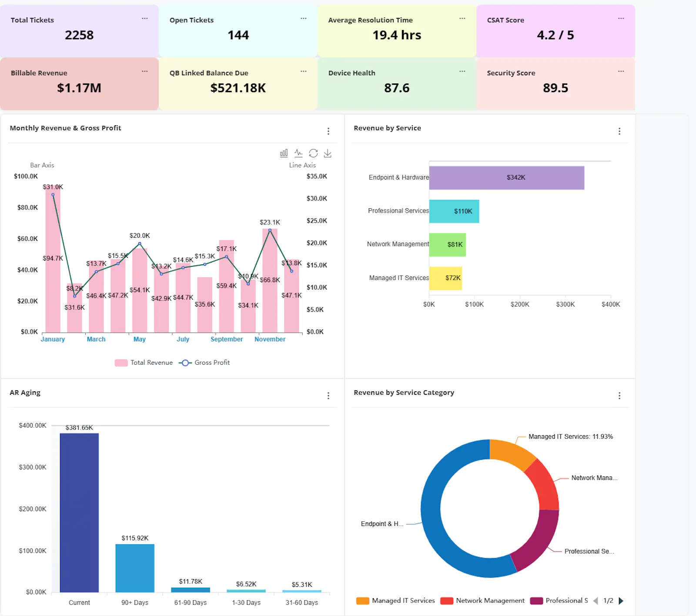Viewport: 696px width, 616px height.
Task: Toggle Professional Services legend entry in donut chart
Action: (x=559, y=601)
